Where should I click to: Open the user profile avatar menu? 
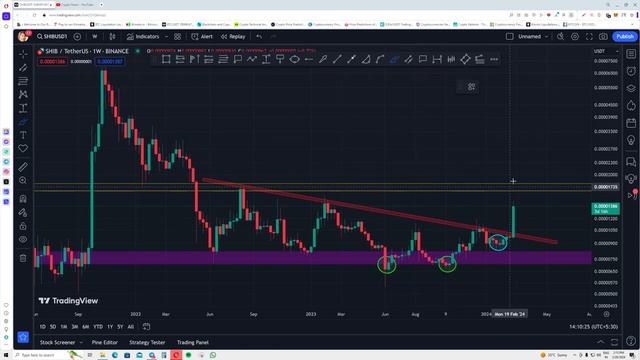click(23, 36)
